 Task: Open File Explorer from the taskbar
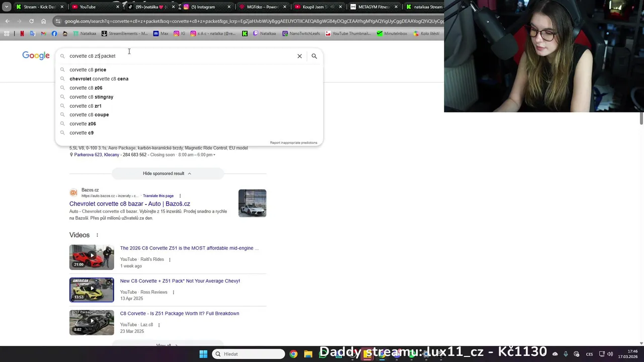pos(308,354)
